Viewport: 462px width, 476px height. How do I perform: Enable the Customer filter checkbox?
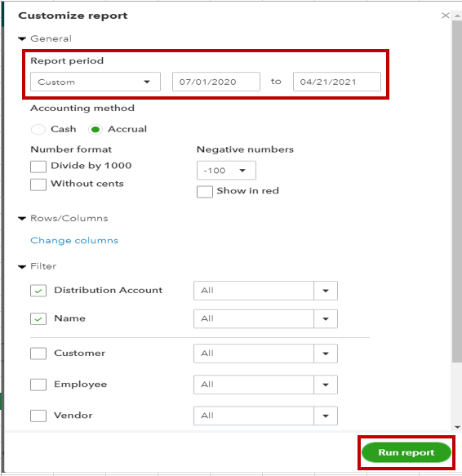(x=38, y=354)
